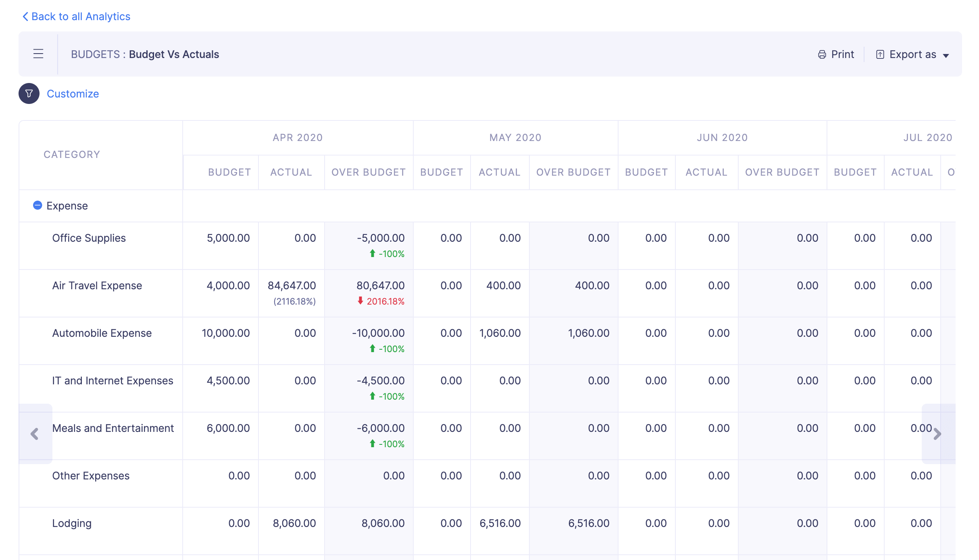Click the Expense group label
The height and width of the screenshot is (560, 979).
(x=67, y=206)
